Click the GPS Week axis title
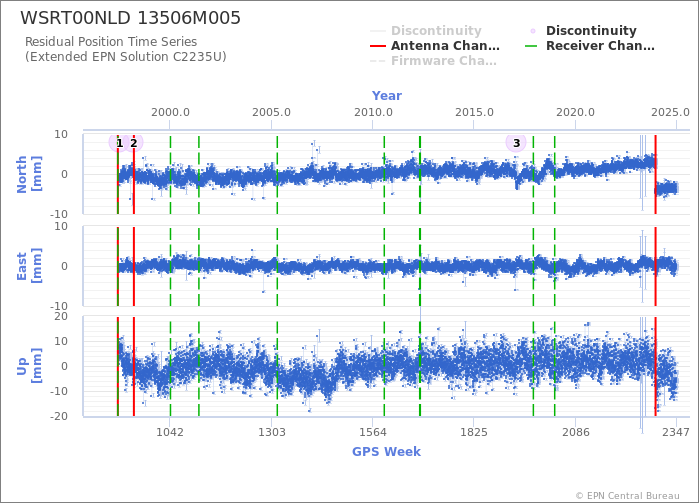Viewport: 700px width, 504px height. (387, 452)
